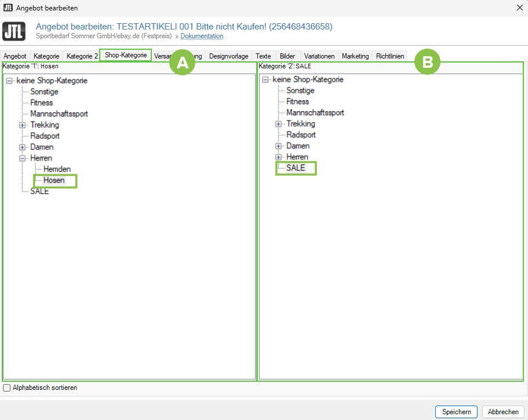The height and width of the screenshot is (420, 528).
Task: Expand Trekking in the right category tree
Action: [x=279, y=124]
